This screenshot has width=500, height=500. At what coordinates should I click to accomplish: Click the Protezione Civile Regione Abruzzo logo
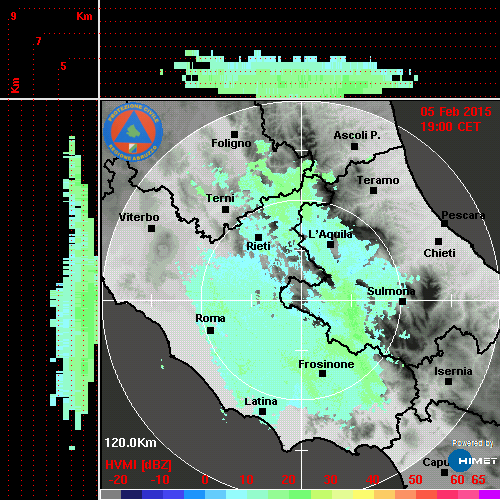[133, 132]
